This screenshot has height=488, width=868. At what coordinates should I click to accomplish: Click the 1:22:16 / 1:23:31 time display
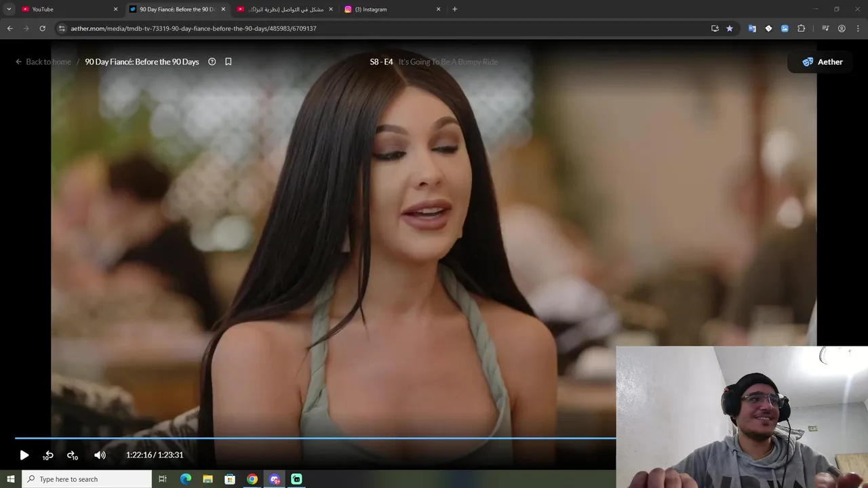[155, 455]
